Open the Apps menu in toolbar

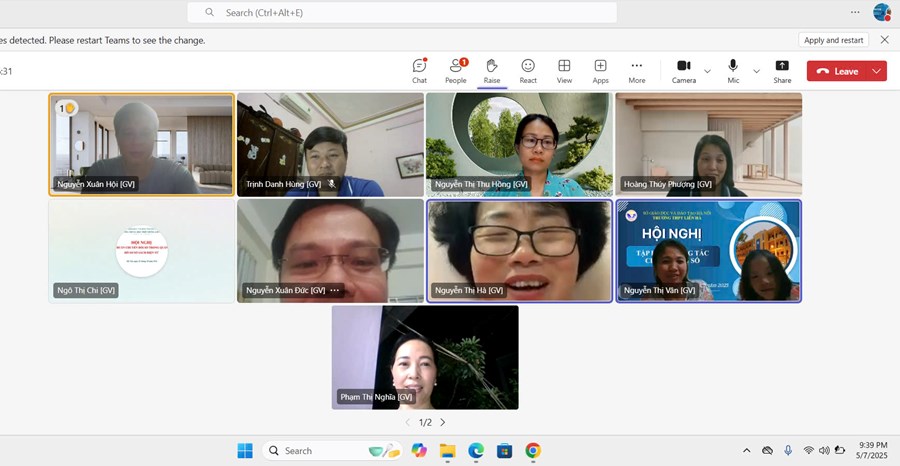click(x=600, y=70)
